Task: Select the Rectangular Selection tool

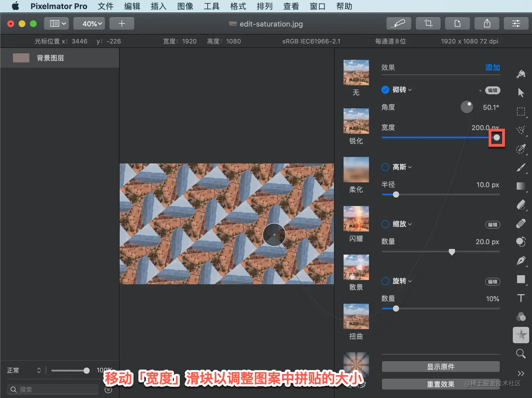Action: click(521, 112)
